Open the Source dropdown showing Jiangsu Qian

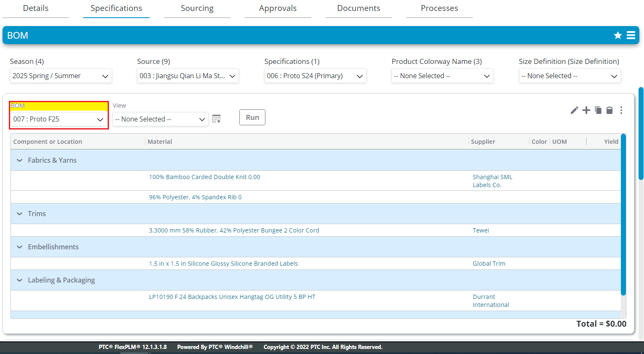tap(188, 76)
